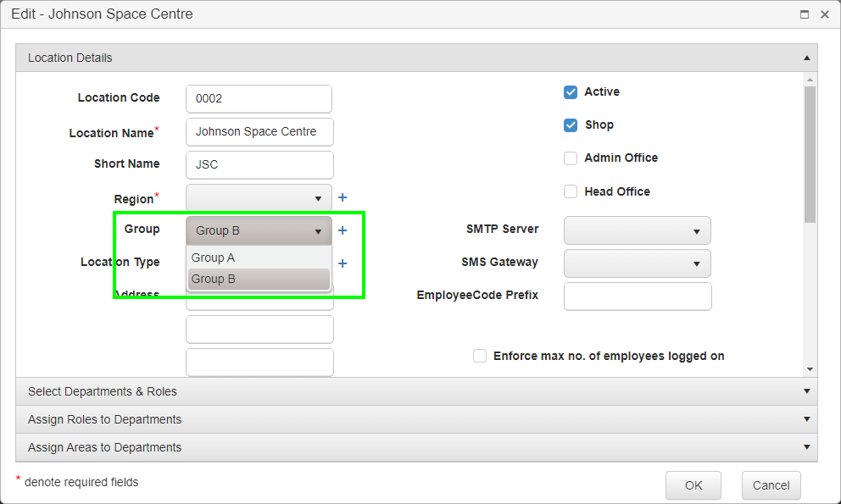Add new location type via plus icon

click(343, 263)
